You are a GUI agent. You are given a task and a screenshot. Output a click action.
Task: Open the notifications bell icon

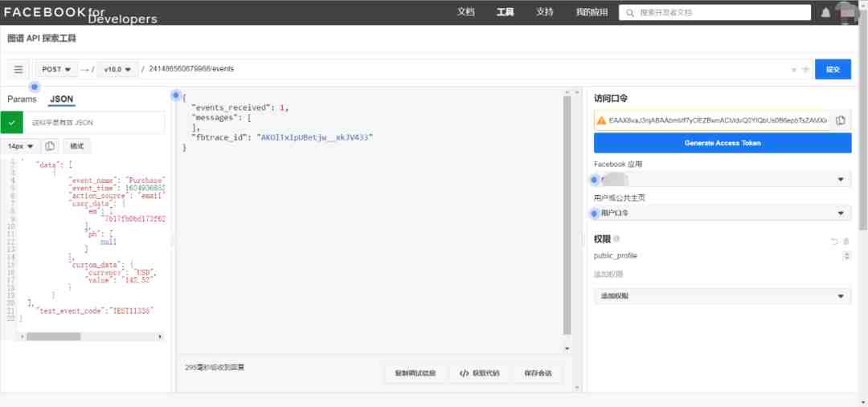[x=825, y=12]
